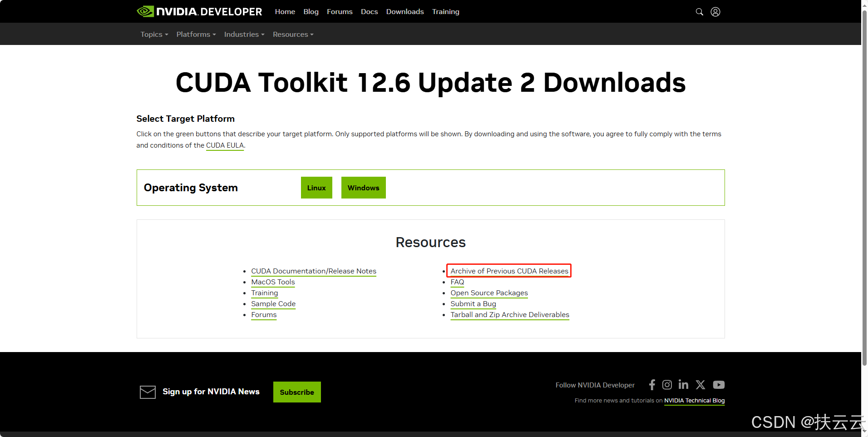
Task: Click the 'Select Target Platform' heading
Action: tap(186, 119)
